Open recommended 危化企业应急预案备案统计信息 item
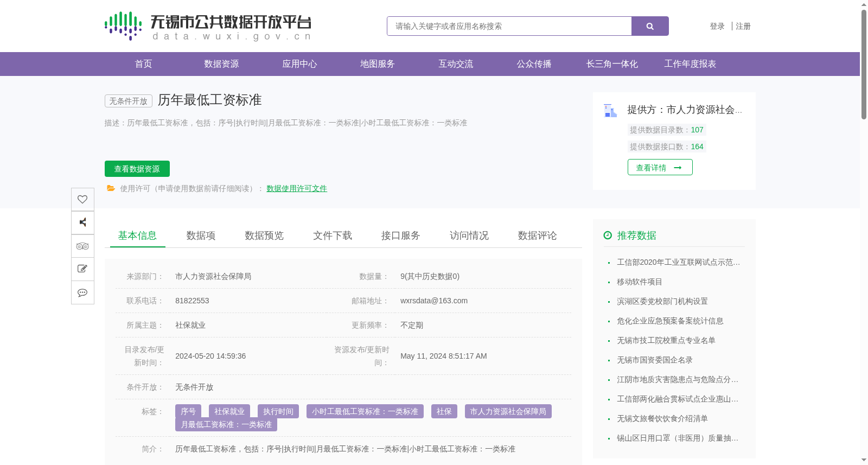This screenshot has height=465, width=868. [670, 321]
